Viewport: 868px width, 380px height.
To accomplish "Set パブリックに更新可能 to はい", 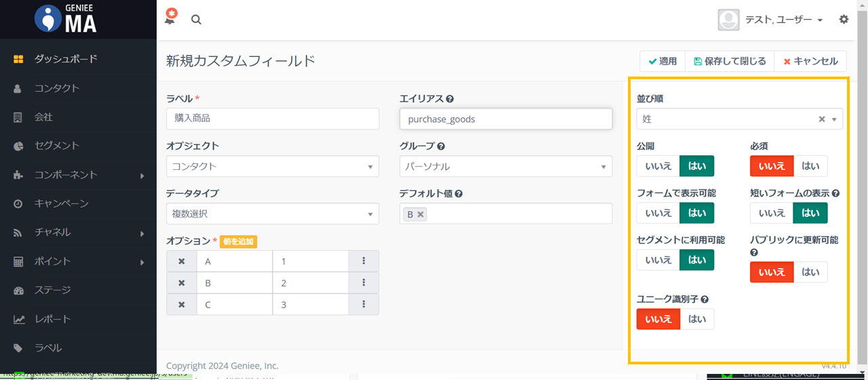I will point(810,272).
